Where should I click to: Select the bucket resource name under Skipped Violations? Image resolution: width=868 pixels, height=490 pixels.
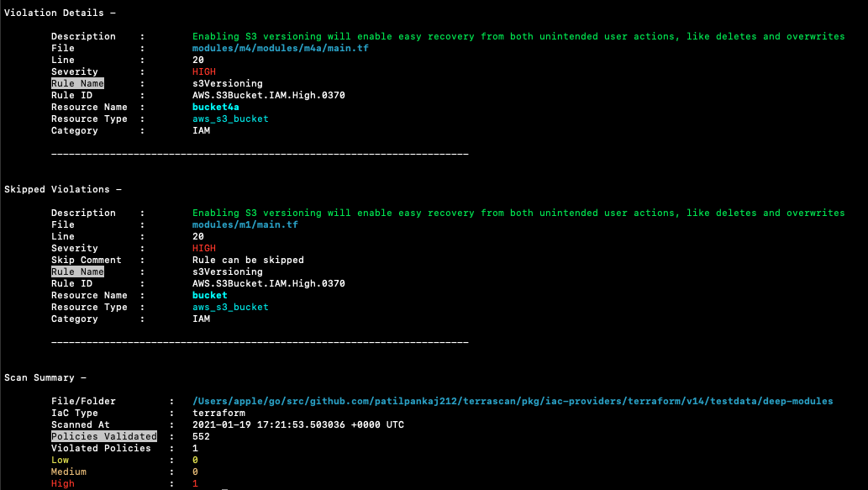209,295
